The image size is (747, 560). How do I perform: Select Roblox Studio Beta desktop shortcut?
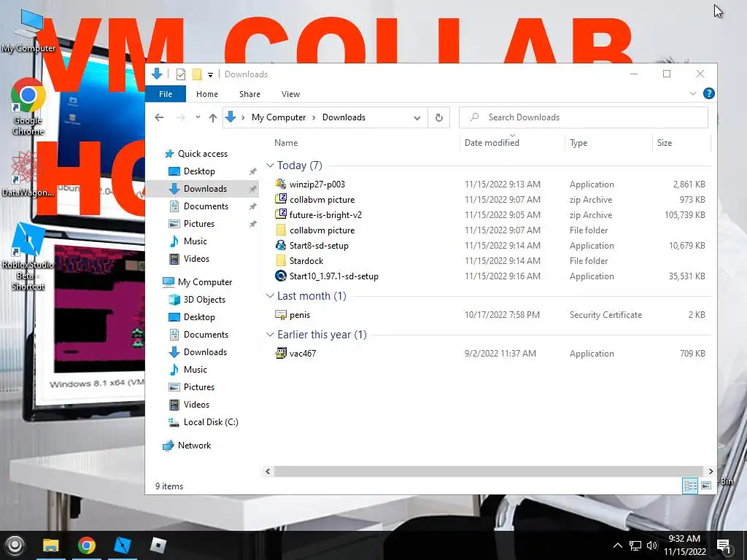pyautogui.click(x=28, y=257)
